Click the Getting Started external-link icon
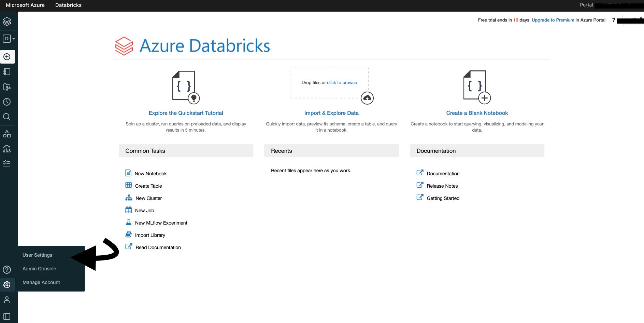This screenshot has width=644, height=323. pos(420,197)
